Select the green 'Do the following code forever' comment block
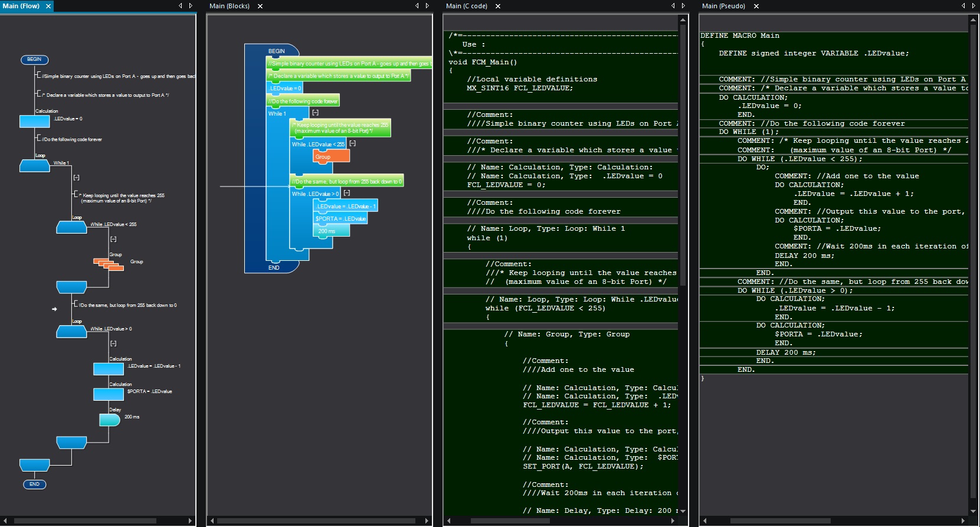 pos(303,101)
